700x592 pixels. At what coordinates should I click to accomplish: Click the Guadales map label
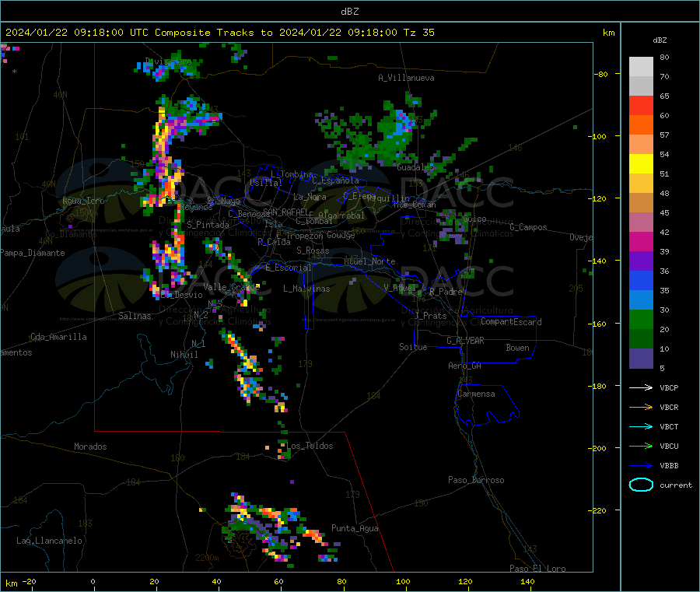click(415, 167)
